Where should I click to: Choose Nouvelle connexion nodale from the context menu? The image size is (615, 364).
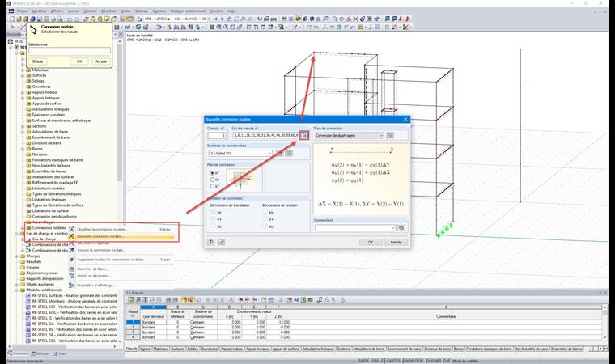[121, 236]
